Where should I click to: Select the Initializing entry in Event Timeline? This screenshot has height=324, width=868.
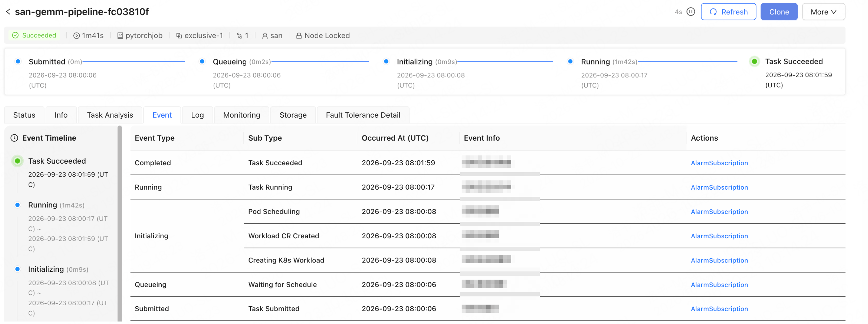[46, 269]
